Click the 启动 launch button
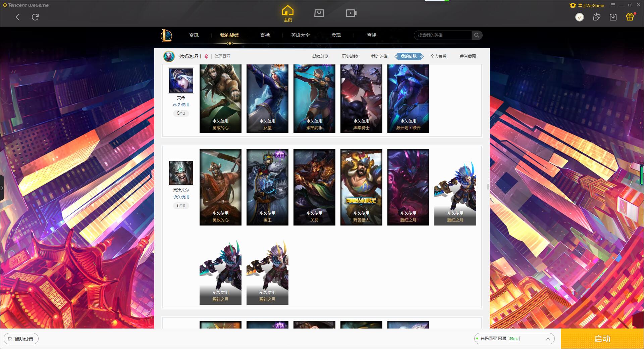Image resolution: width=644 pixels, height=349 pixels. pos(602,339)
